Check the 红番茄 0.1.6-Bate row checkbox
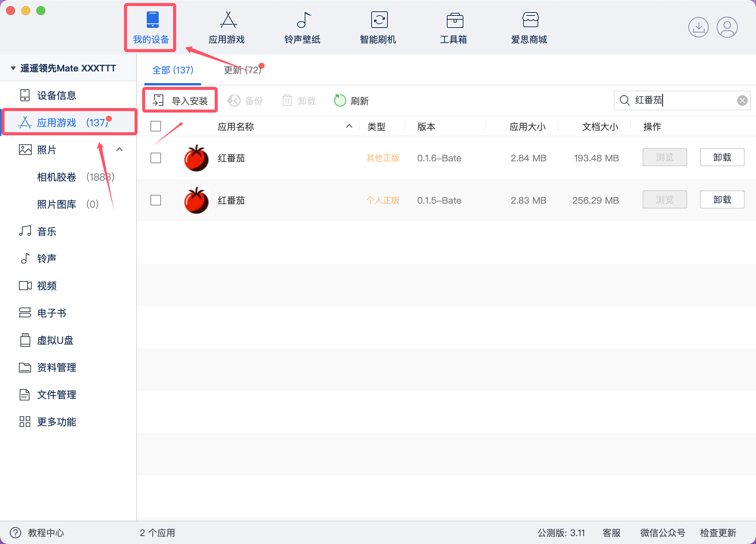This screenshot has height=544, width=756. [156, 158]
